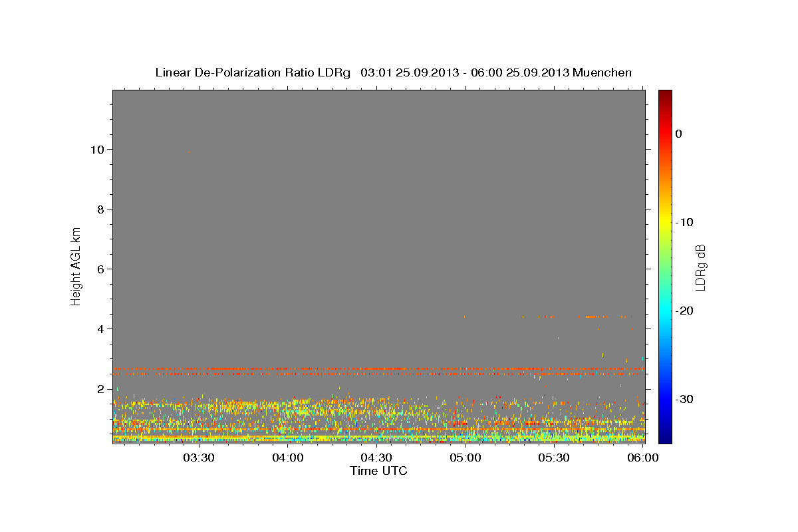Click the 04:30 time tick label
This screenshot has width=798, height=532.
click(x=376, y=458)
